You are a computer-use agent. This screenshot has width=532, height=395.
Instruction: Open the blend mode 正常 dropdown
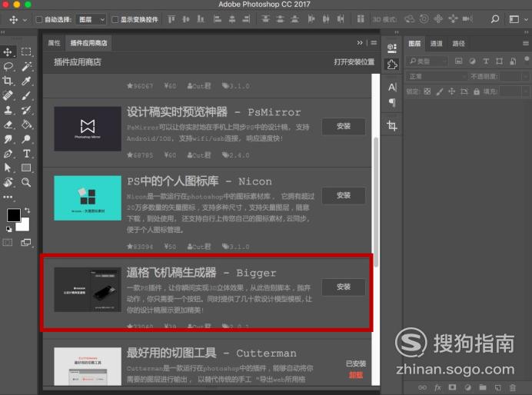[437, 77]
